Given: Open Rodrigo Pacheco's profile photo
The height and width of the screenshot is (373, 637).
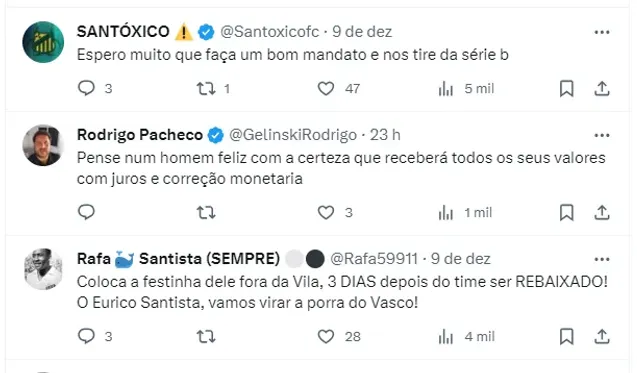Looking at the screenshot, I should coord(43,145).
